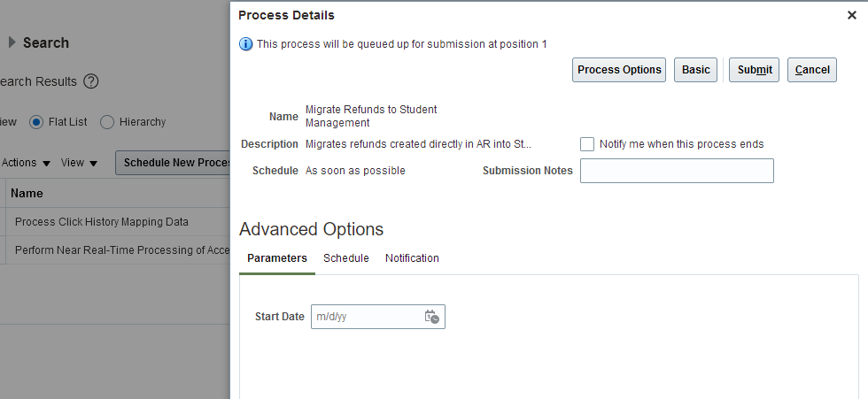Switch to the Parameters tab
The height and width of the screenshot is (399, 868).
277,258
